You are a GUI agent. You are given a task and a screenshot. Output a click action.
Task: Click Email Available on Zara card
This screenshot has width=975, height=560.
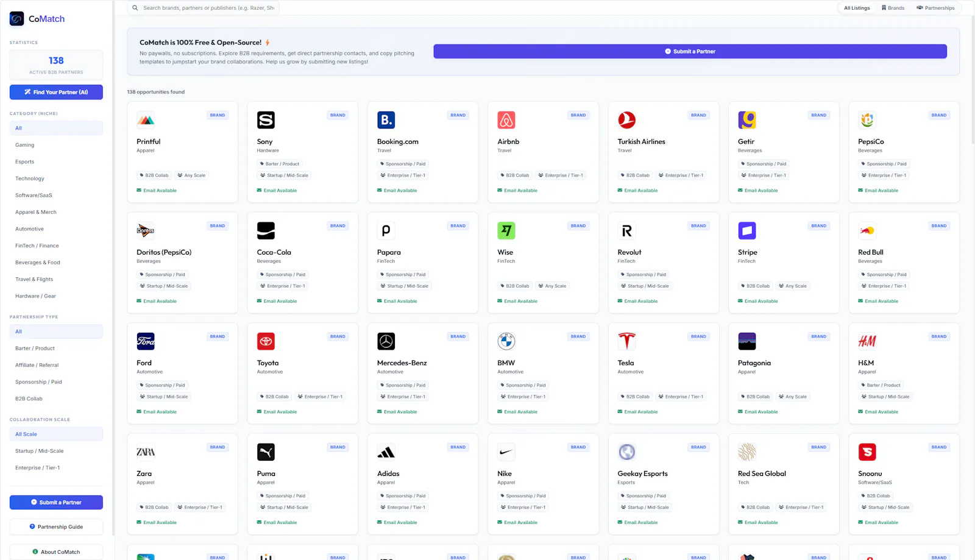pos(157,523)
